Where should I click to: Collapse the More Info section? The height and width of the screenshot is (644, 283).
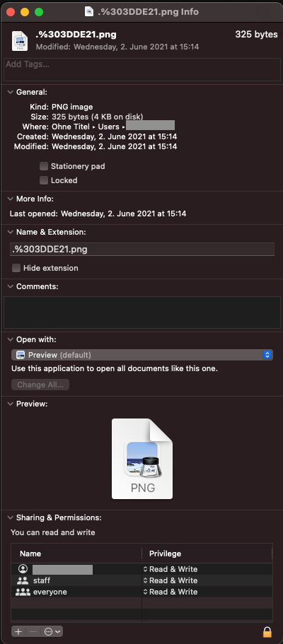coord(11,199)
